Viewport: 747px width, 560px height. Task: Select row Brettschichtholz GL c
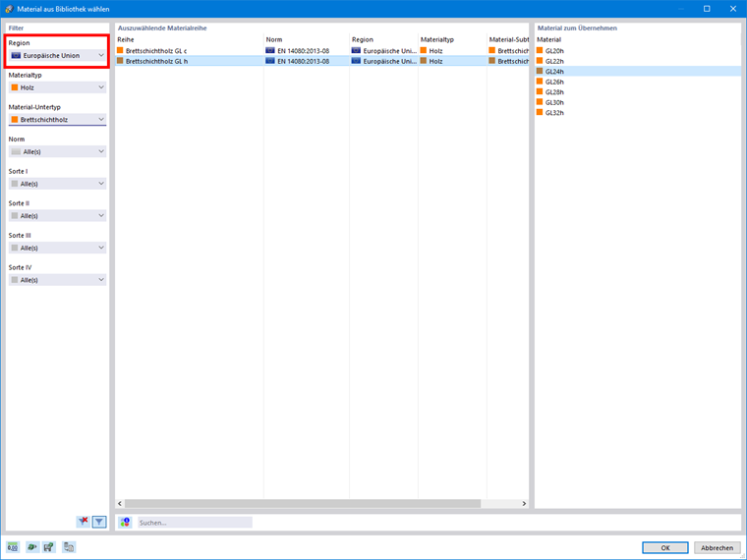click(322, 50)
